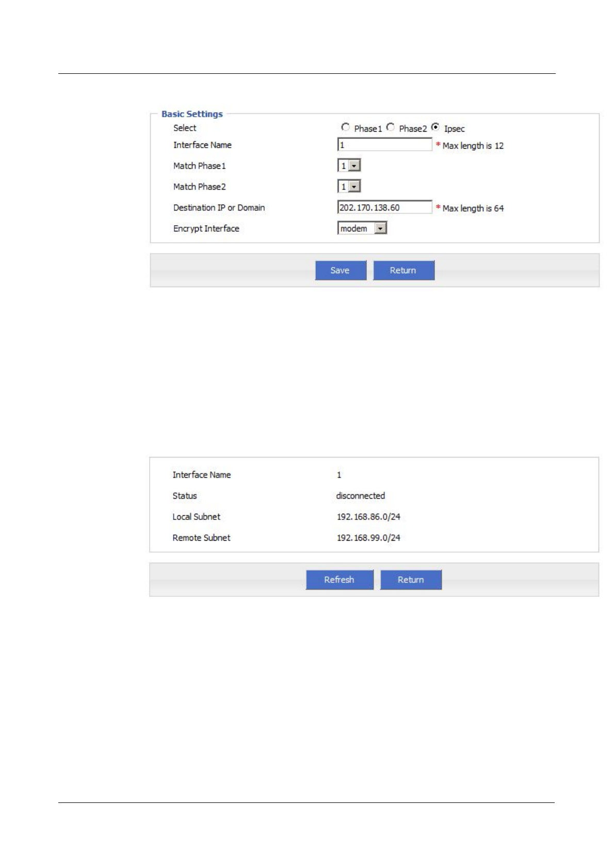The image size is (613, 868).
Task: Click the Remote Subnet value 192.168.99.0/24
Action: 368,538
